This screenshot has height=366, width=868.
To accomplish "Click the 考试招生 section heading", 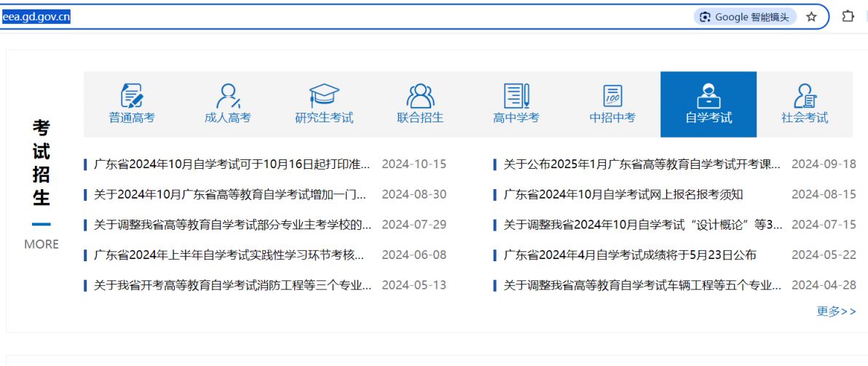I will (42, 162).
